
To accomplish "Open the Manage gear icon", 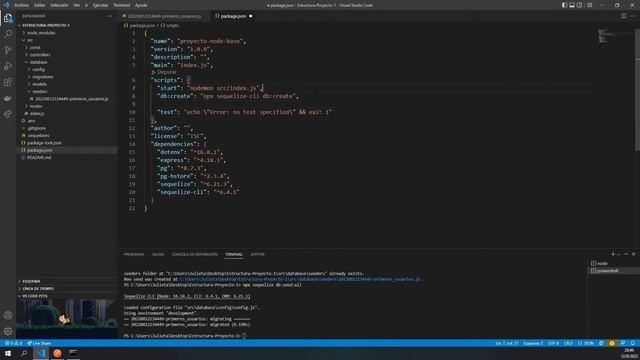I will 8,331.
